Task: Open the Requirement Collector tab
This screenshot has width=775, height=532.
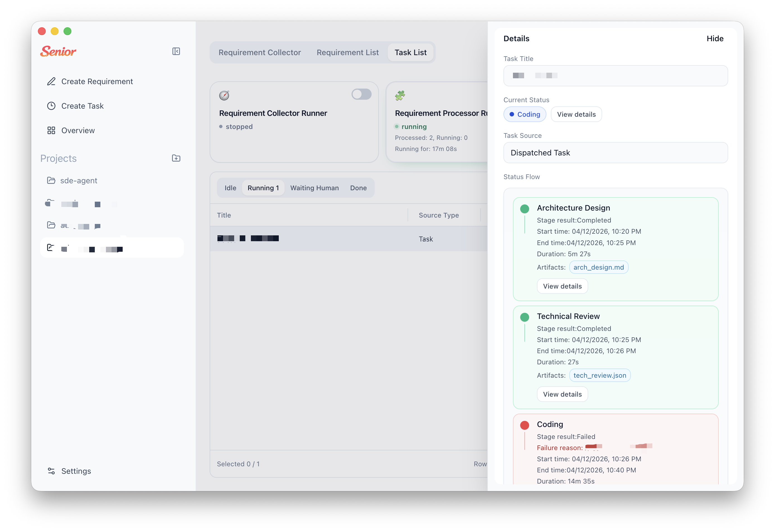Action: pyautogui.click(x=260, y=52)
